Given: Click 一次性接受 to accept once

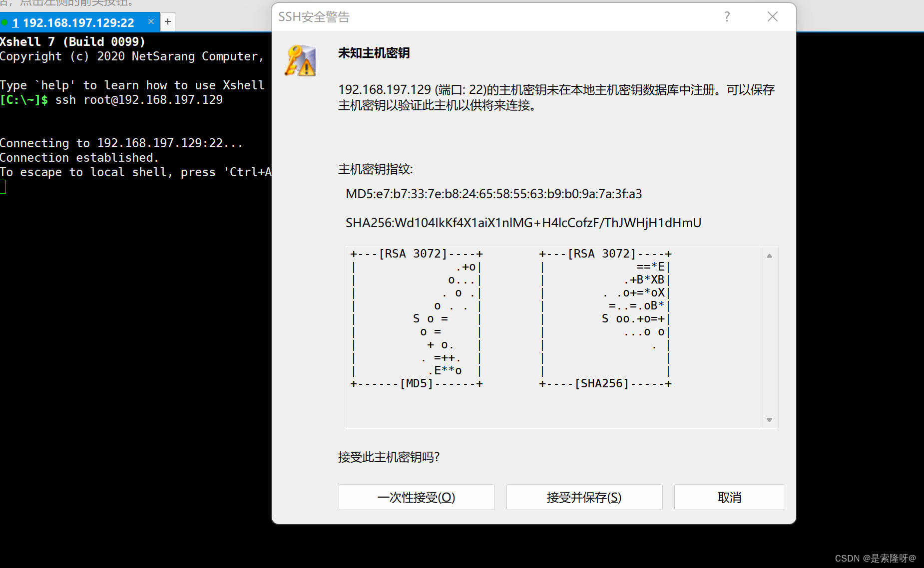Looking at the screenshot, I should (416, 497).
